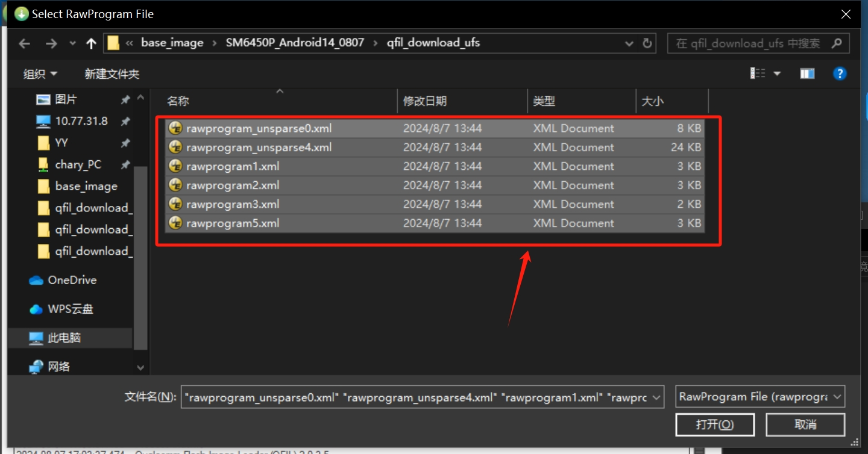The height and width of the screenshot is (454, 868).
Task: Click the Back navigation arrow
Action: click(24, 43)
